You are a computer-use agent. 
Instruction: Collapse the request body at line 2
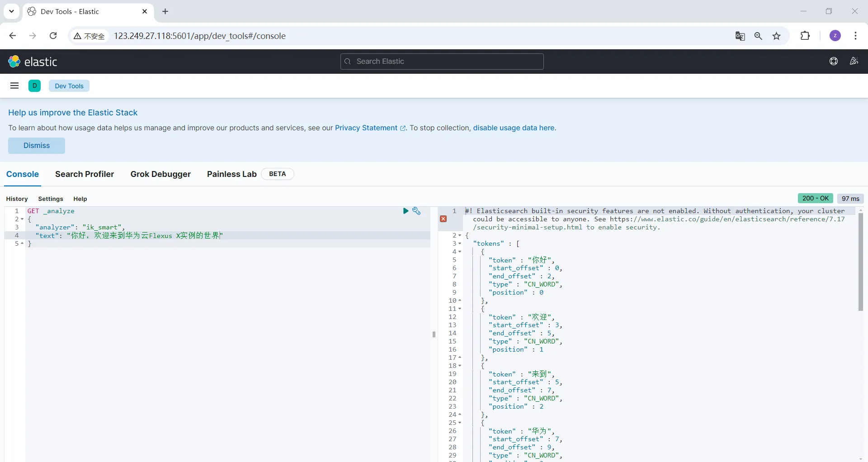22,219
